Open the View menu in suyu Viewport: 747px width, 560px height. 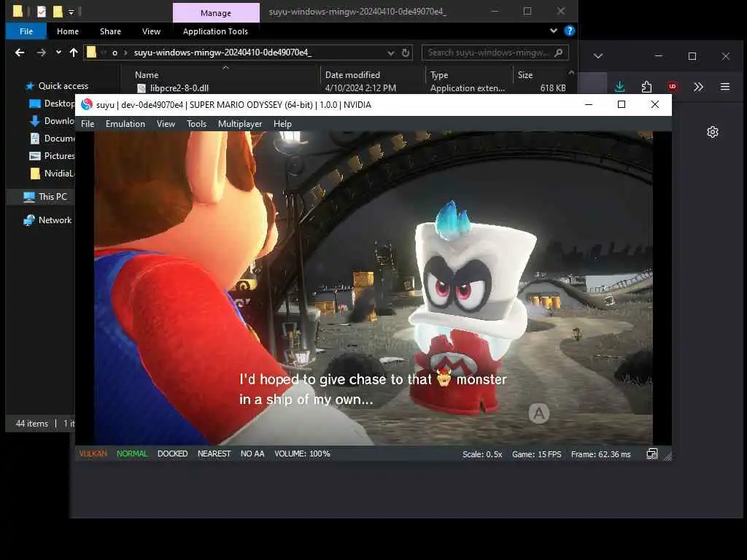point(166,124)
